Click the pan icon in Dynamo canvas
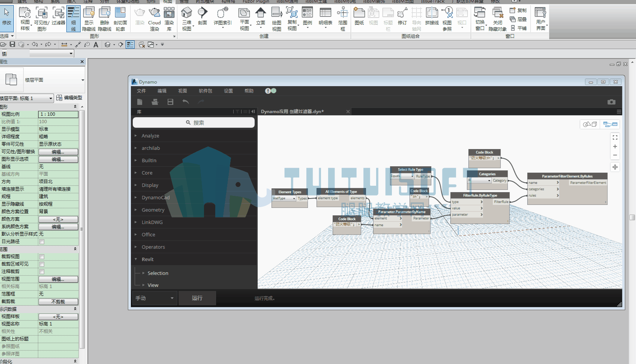The image size is (636, 364). point(615,167)
